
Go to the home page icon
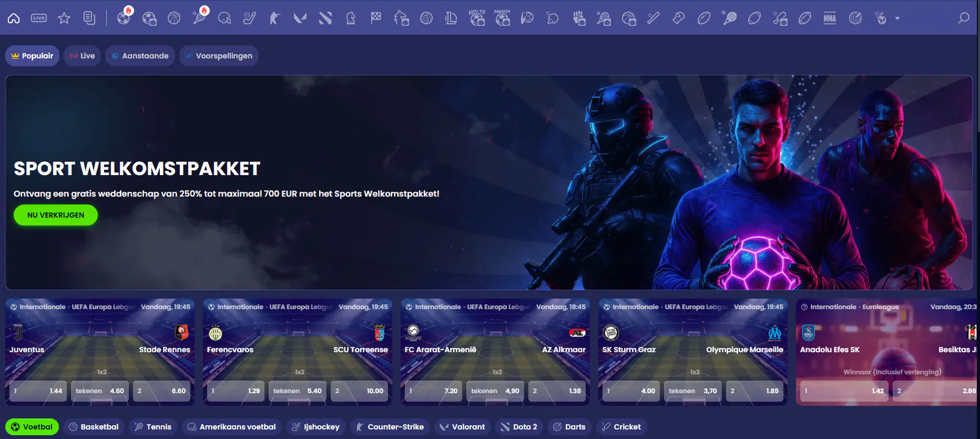coord(13,18)
